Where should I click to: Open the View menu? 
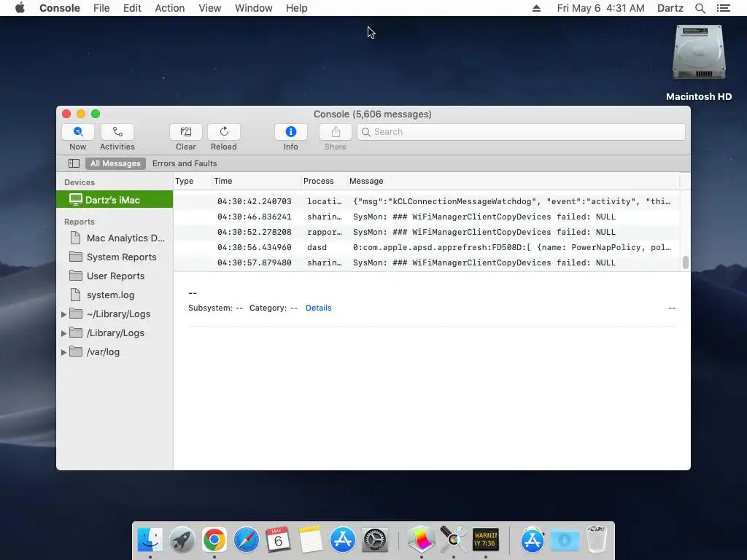coord(209,8)
